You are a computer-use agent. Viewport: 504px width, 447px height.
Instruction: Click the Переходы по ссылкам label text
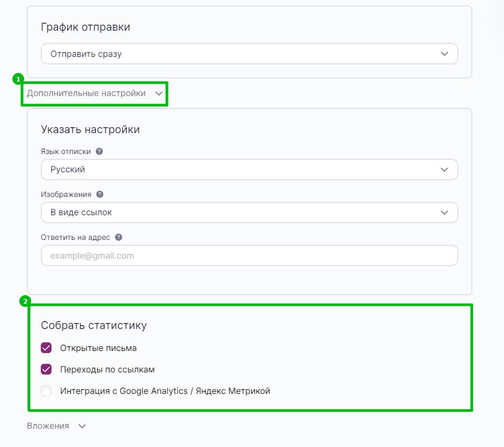pos(107,370)
